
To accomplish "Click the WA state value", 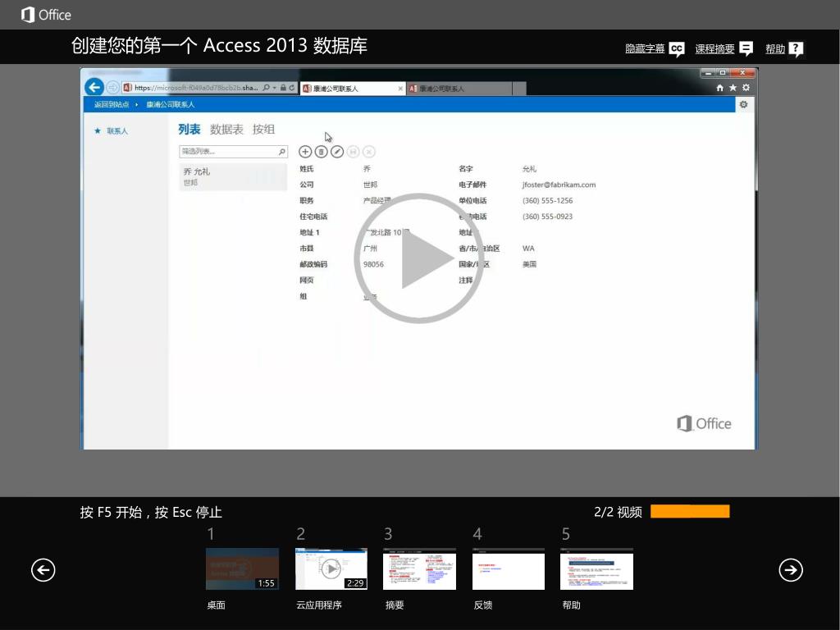I will (528, 248).
